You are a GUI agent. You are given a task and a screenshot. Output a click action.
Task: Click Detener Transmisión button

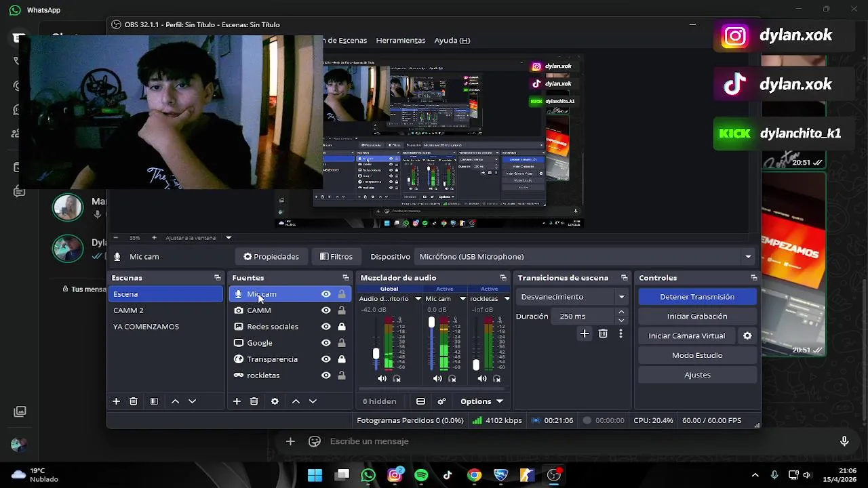pyautogui.click(x=697, y=297)
